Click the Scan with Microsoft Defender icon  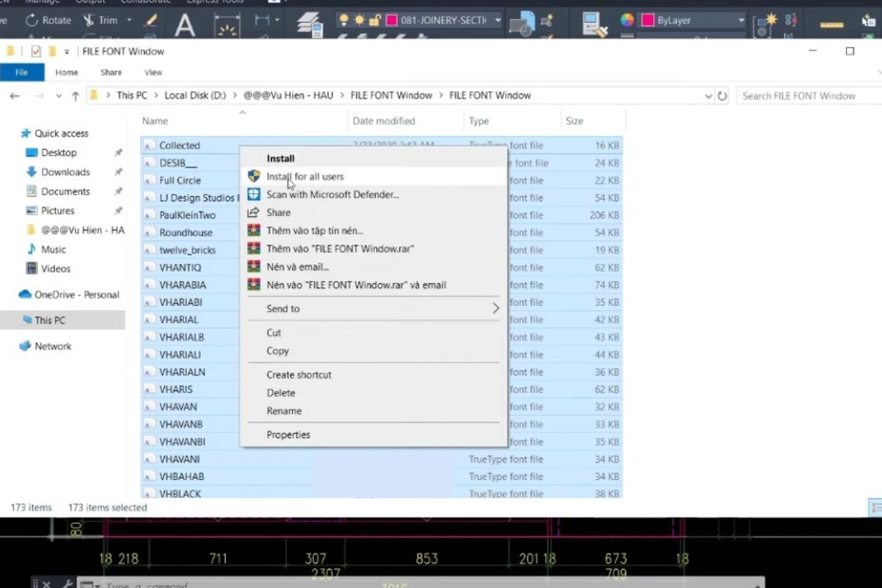254,195
